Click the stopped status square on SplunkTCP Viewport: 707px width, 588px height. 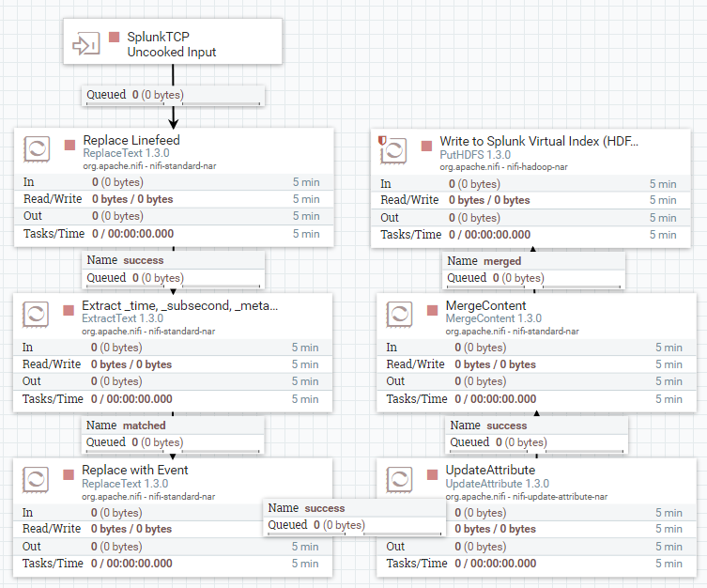[114, 37]
